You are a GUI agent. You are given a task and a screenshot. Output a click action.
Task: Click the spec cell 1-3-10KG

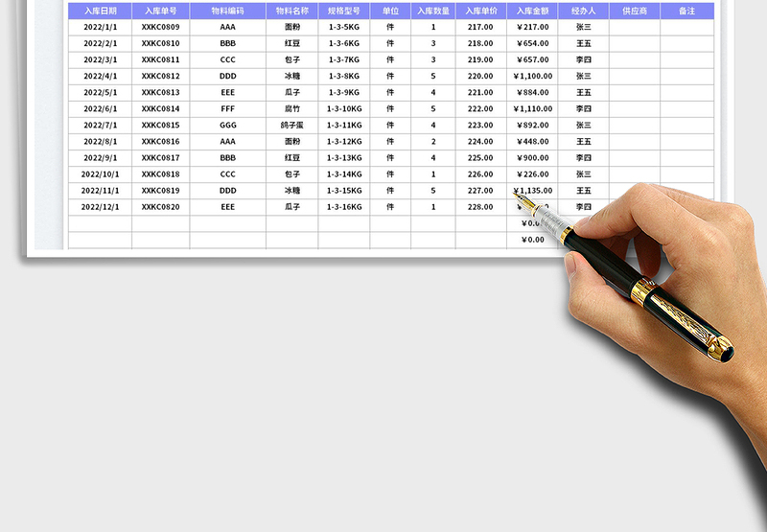point(343,108)
